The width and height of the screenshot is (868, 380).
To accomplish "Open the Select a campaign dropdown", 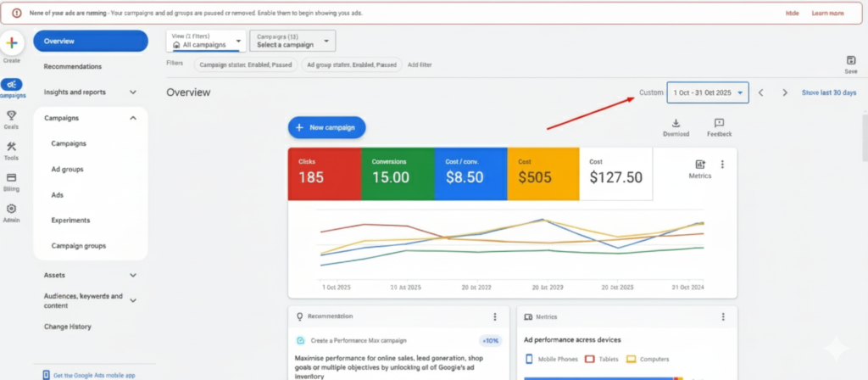I will point(292,41).
